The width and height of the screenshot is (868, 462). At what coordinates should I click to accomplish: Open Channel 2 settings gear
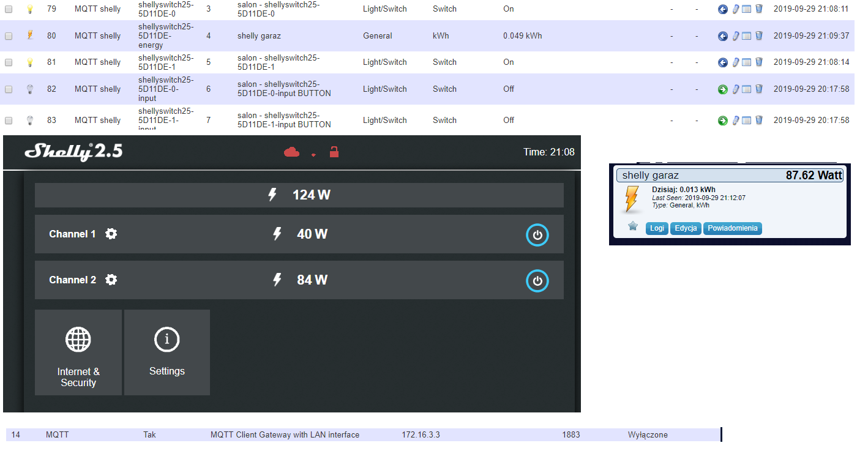[111, 280]
